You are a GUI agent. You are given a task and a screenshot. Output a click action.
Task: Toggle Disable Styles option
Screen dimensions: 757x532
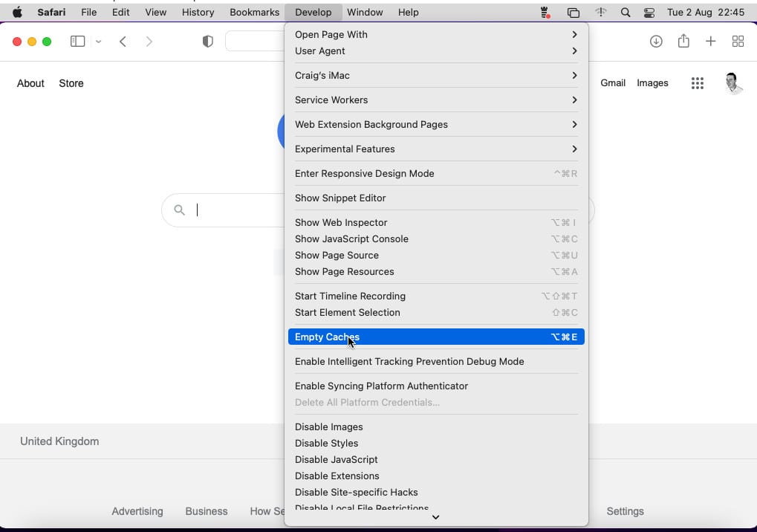click(x=436, y=443)
